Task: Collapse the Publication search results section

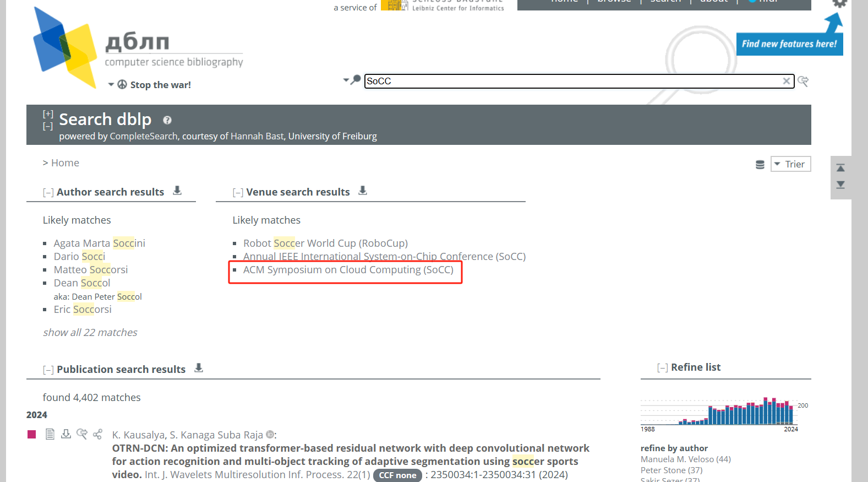Action: 48,370
